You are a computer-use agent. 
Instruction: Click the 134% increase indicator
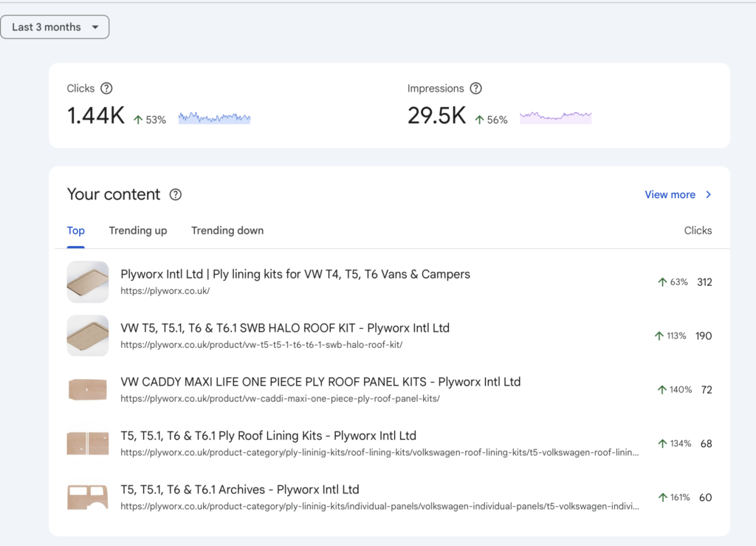click(675, 444)
